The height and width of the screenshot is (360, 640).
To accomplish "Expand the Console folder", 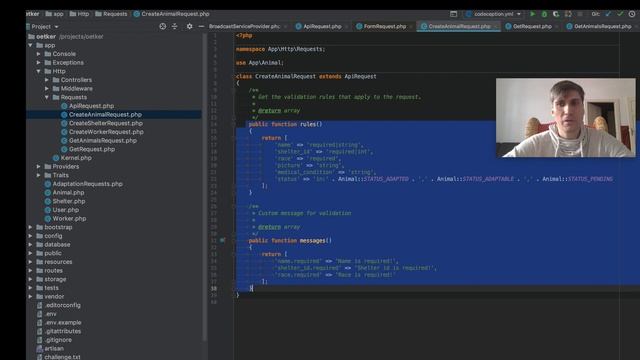I will click(x=39, y=54).
